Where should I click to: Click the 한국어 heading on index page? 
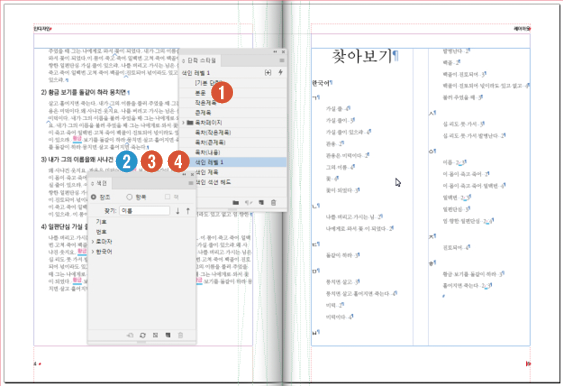coord(321,83)
